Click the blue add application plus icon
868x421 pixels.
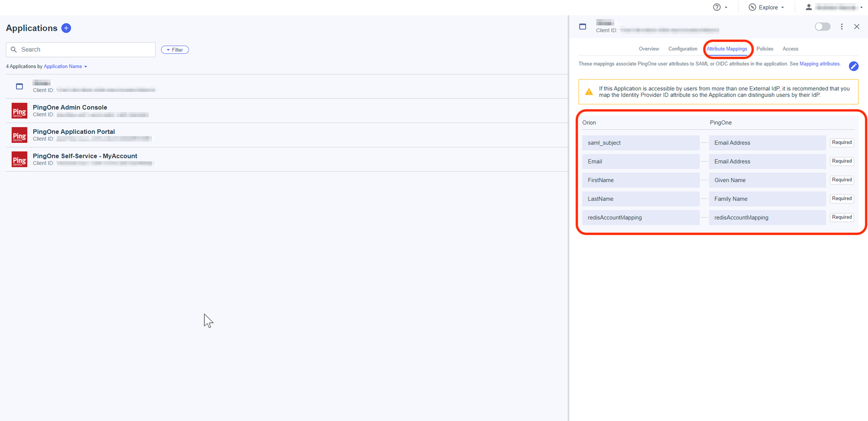click(x=66, y=28)
